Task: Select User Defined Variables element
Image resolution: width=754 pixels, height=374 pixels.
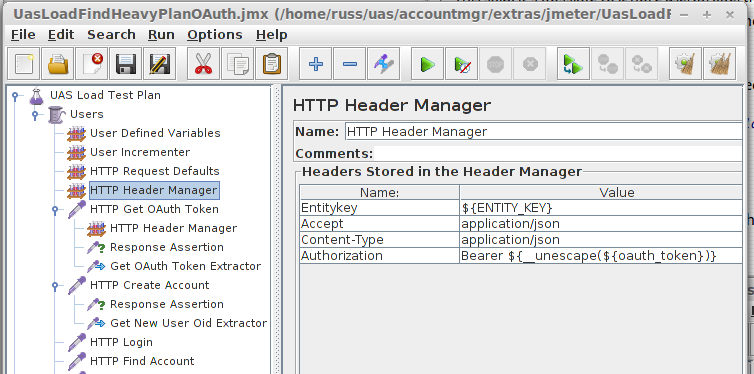Action: pos(155,133)
